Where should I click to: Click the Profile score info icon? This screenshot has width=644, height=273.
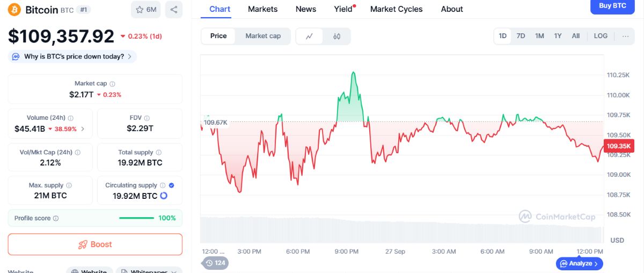(x=56, y=218)
